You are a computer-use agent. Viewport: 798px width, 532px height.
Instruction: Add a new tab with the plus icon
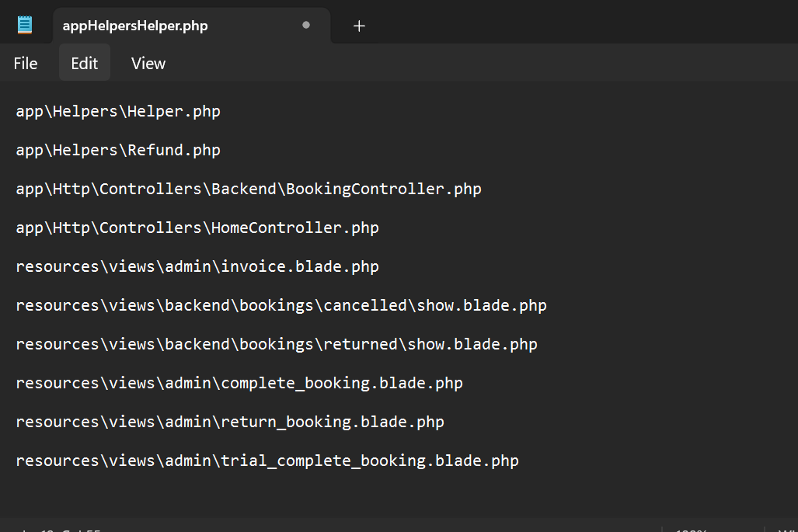(359, 26)
